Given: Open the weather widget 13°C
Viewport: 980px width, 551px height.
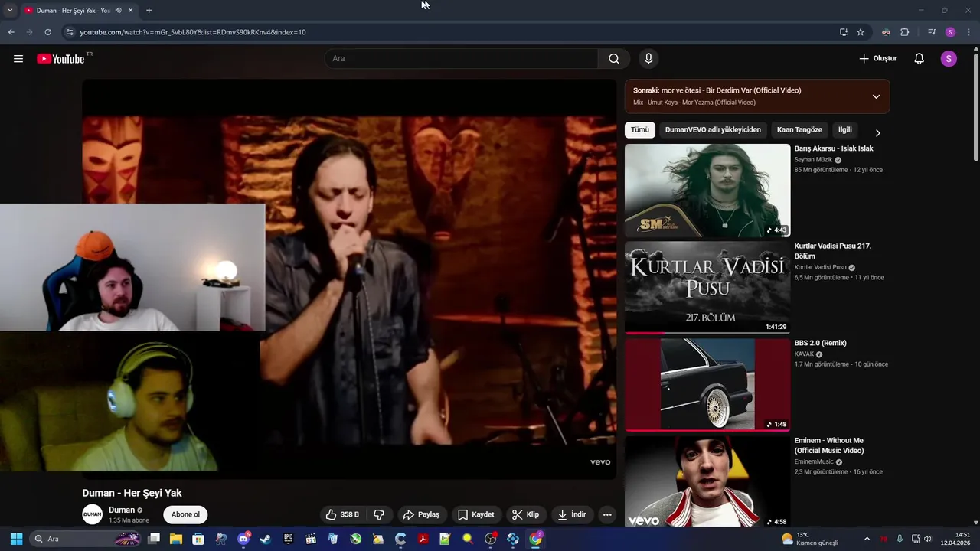Looking at the screenshot, I should click(809, 539).
